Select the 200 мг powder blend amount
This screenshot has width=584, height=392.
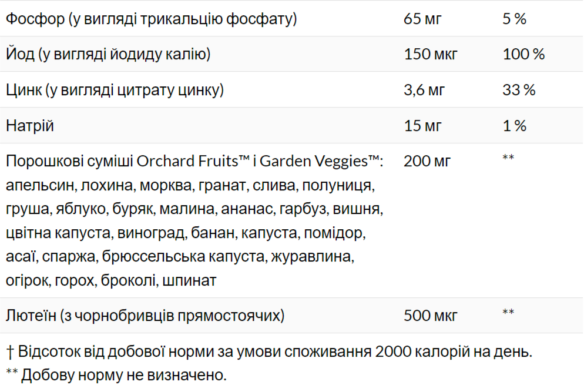click(x=427, y=160)
